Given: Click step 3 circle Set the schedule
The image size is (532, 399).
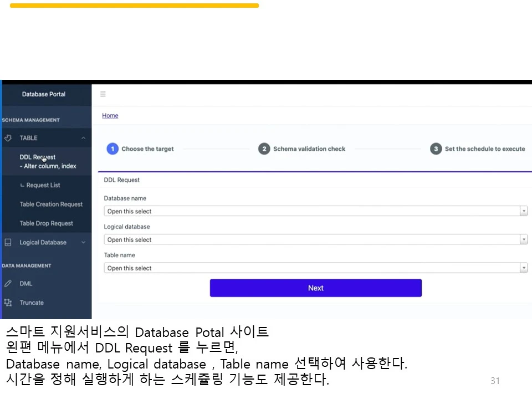Looking at the screenshot, I should pyautogui.click(x=436, y=149).
